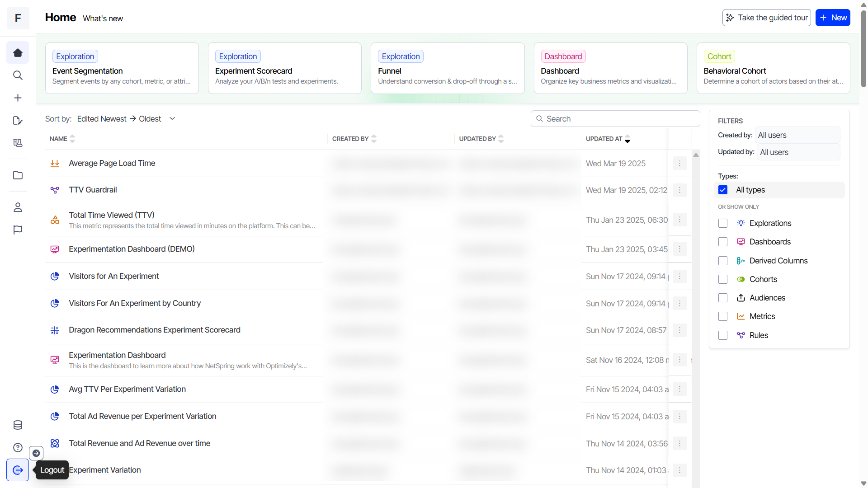Check the Explorations filter checkbox
The height and width of the screenshot is (488, 868).
(723, 223)
